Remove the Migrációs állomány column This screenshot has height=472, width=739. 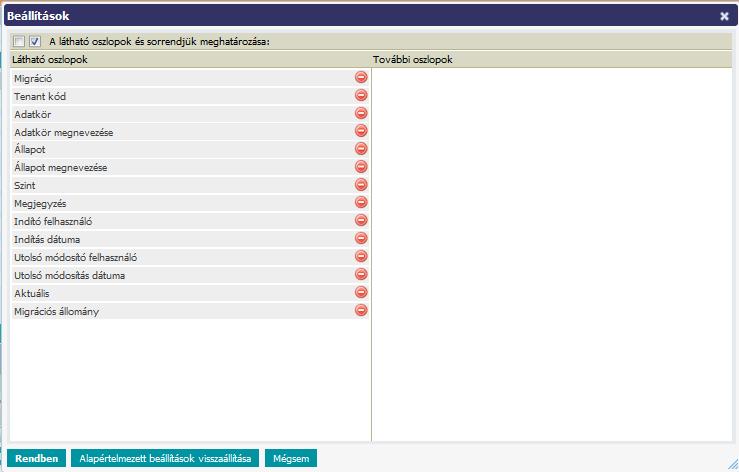[x=361, y=310]
